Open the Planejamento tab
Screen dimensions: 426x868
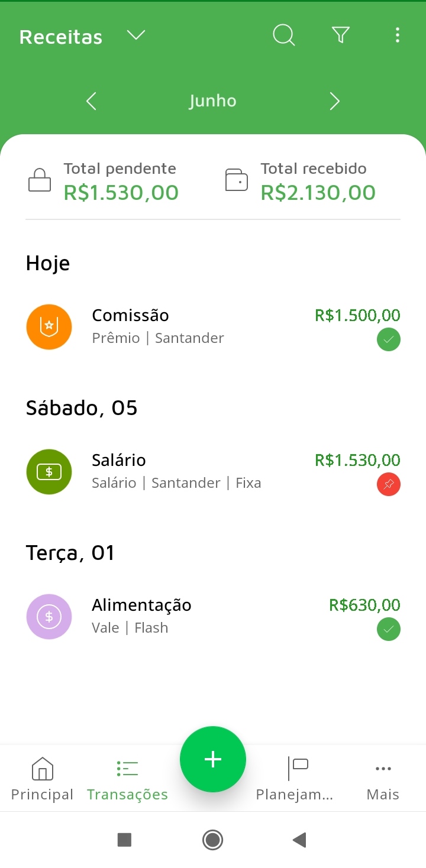tap(295, 779)
